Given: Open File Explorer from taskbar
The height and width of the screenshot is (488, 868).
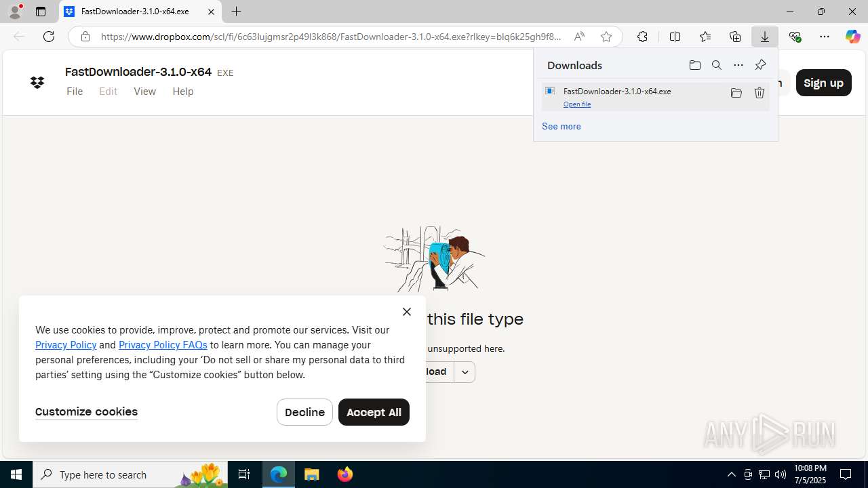Looking at the screenshot, I should pyautogui.click(x=312, y=474).
